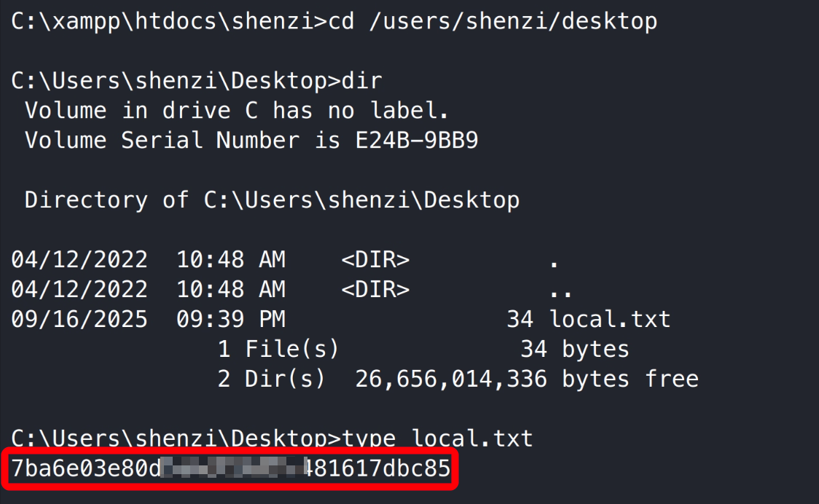This screenshot has height=504, width=819.
Task: Click the 'Volume in drive C' line
Action: pyautogui.click(x=237, y=111)
